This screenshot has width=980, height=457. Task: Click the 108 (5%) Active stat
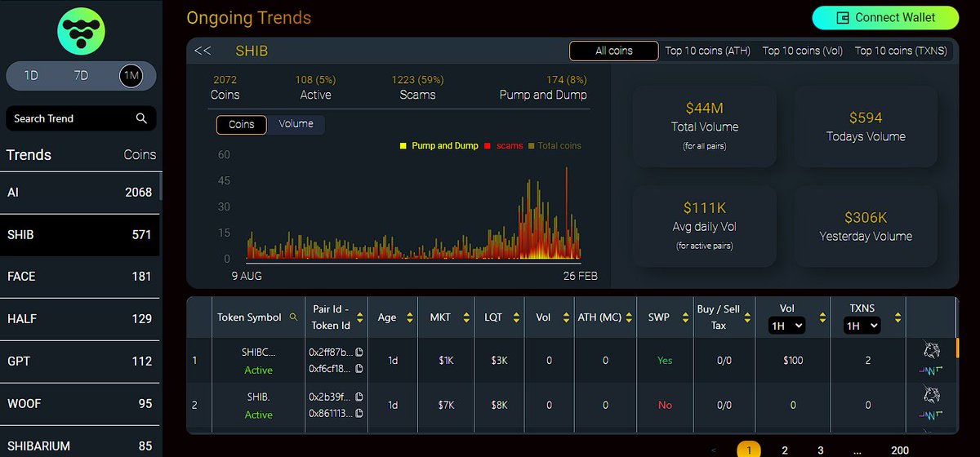click(x=315, y=87)
